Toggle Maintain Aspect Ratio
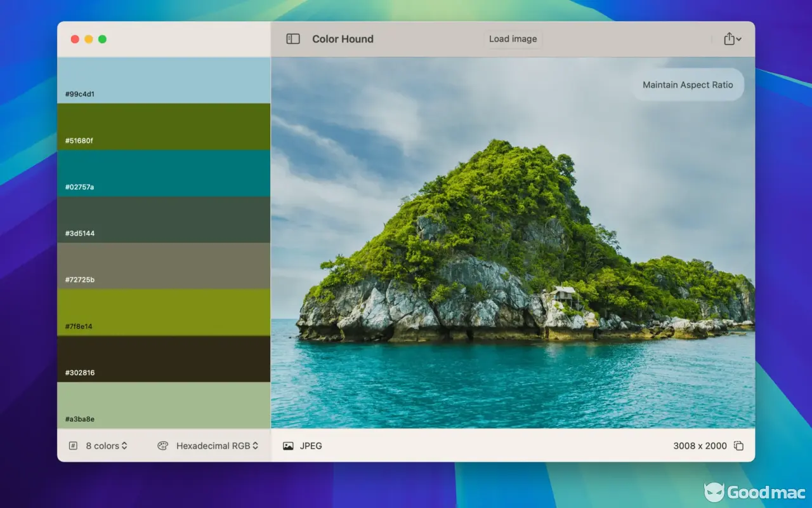The width and height of the screenshot is (812, 508). click(x=688, y=84)
